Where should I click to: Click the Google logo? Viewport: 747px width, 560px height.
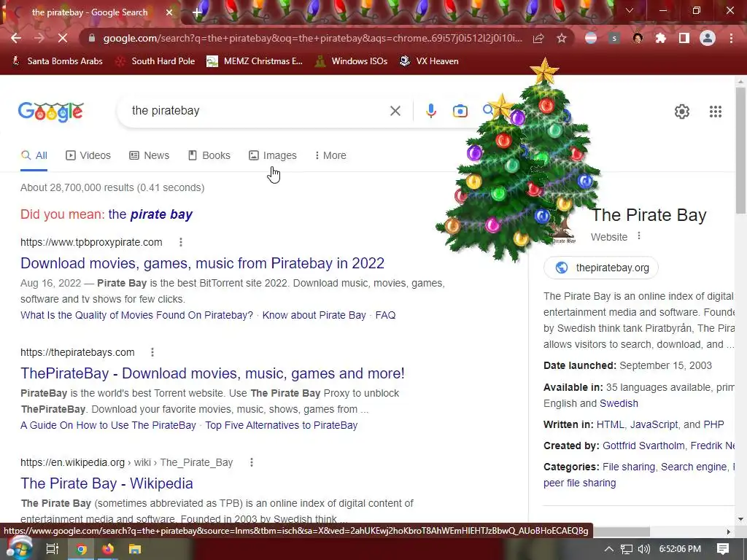point(51,112)
